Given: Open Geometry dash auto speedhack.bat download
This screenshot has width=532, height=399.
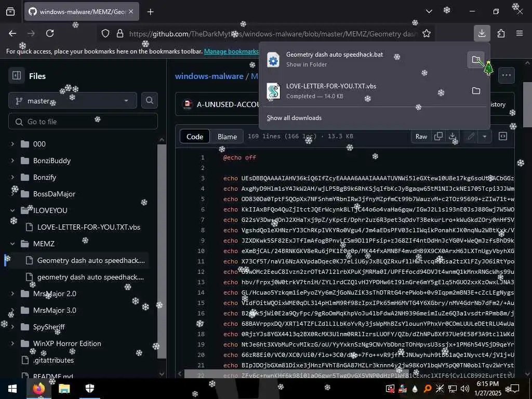Looking at the screenshot, I should tap(364, 59).
